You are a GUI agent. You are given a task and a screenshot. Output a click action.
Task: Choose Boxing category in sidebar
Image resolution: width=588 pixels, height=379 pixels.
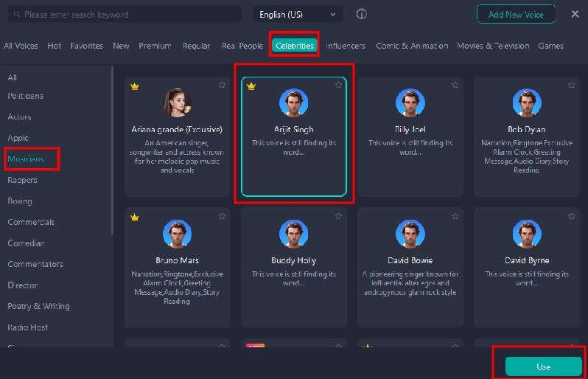[20, 201]
